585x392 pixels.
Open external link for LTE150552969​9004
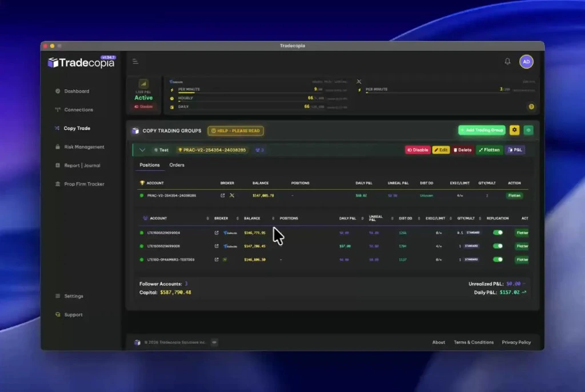217,233
